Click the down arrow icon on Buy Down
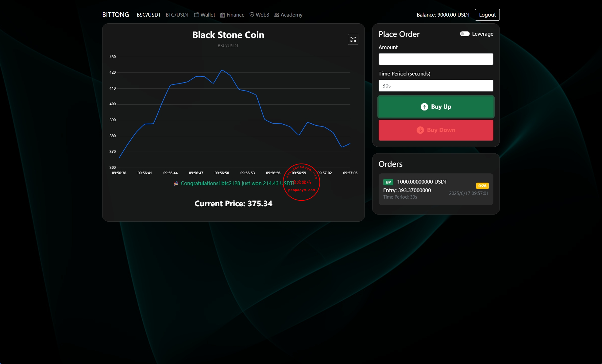Viewport: 602px width, 364px height. pos(420,130)
